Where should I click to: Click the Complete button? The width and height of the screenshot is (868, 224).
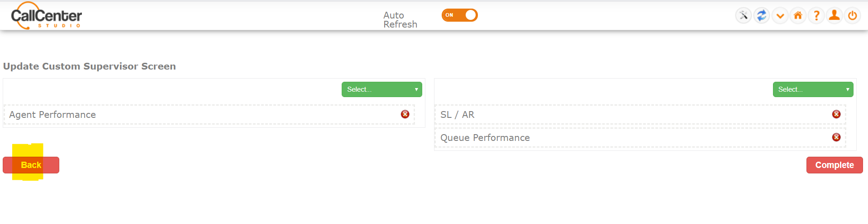[835, 165]
